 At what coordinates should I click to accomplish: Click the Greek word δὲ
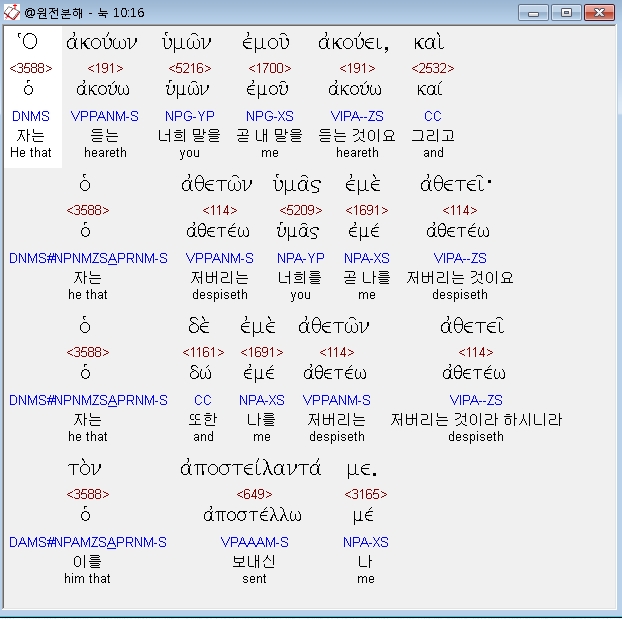pyautogui.click(x=199, y=326)
